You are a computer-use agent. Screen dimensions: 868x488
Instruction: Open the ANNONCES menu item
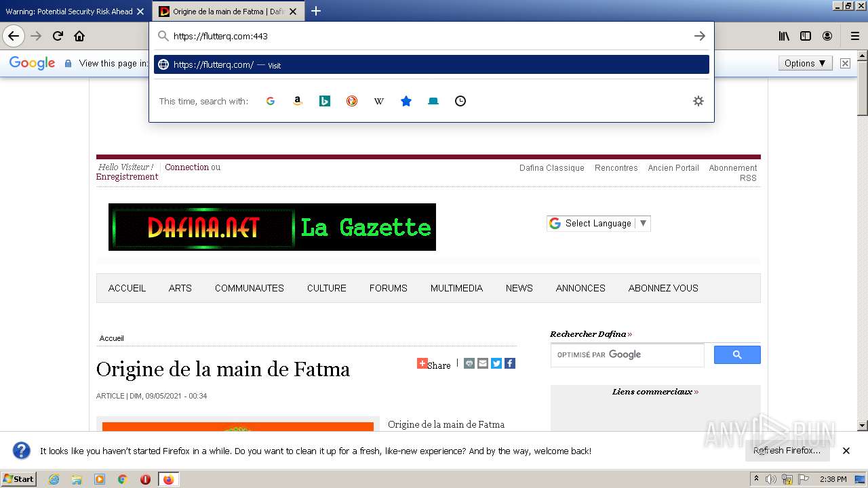click(x=580, y=288)
